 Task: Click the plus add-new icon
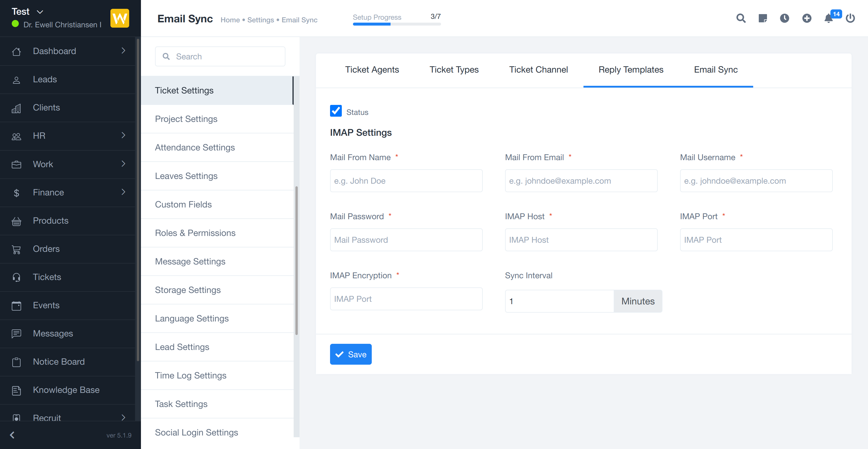tap(807, 18)
